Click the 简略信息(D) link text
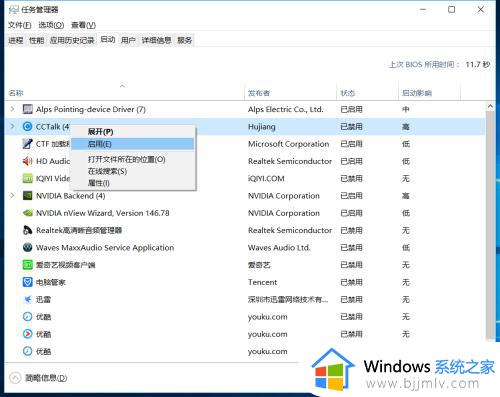This screenshot has width=500, height=397. 46,378
